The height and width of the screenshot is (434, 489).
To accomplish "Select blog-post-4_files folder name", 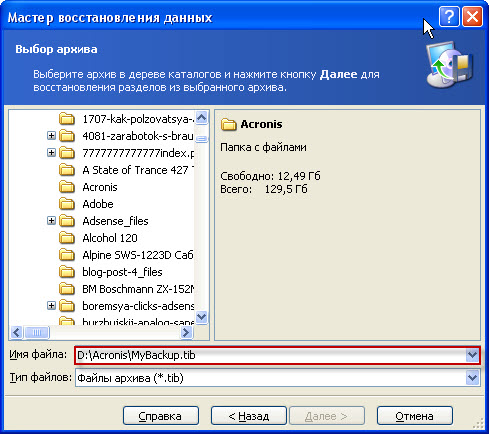I will point(122,272).
